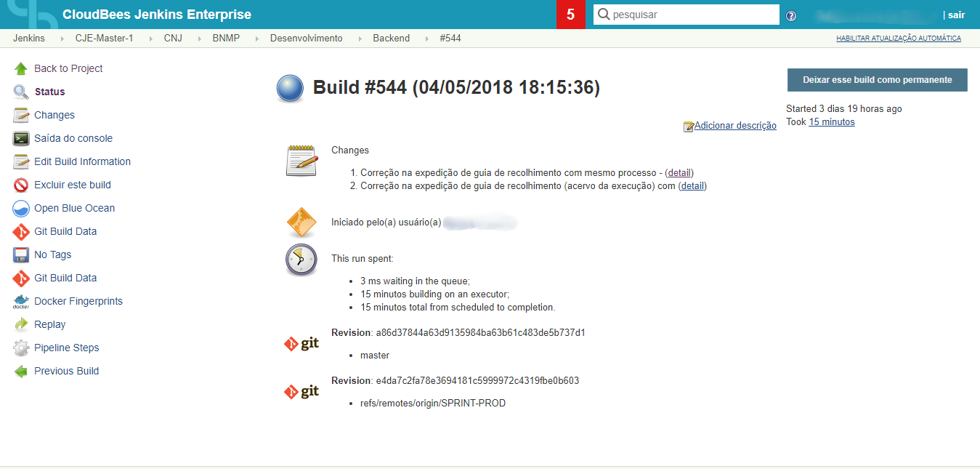Click the red notification badge showing 5
The width and height of the screenshot is (980, 469).
point(571,15)
